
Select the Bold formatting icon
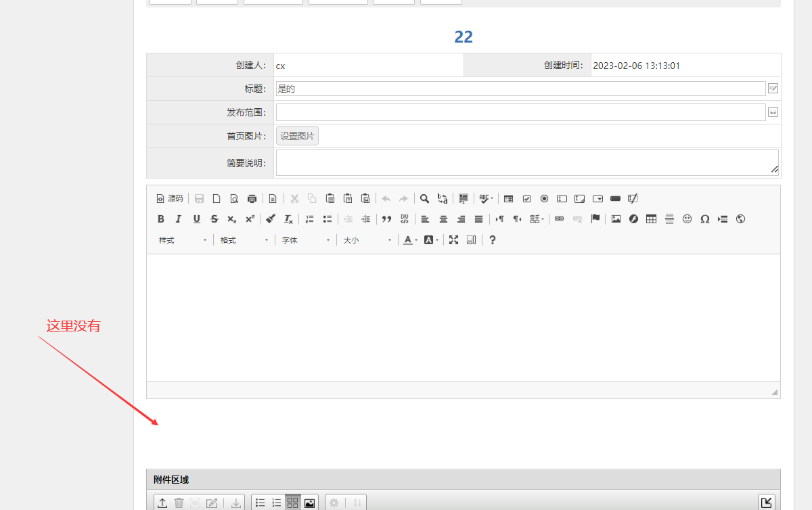point(160,218)
